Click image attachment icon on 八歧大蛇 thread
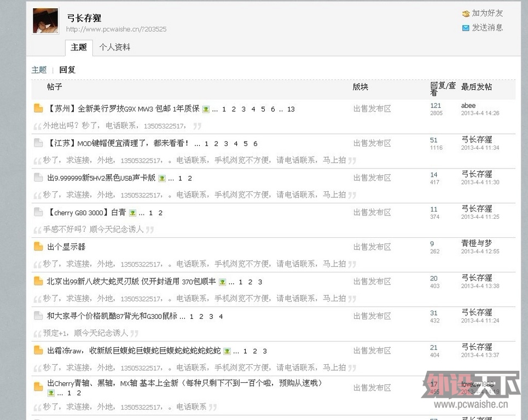The height and width of the screenshot is (420, 528). tap(222, 282)
